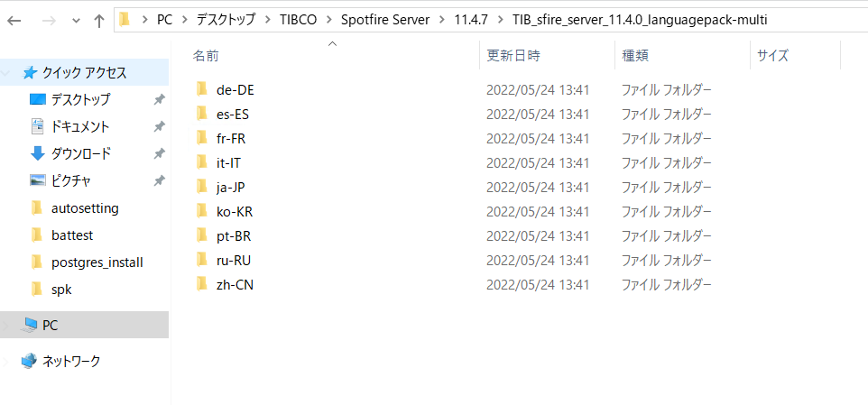The height and width of the screenshot is (405, 868).
Task: Expand the chevron after TIBCO in the address bar
Action: tap(328, 21)
